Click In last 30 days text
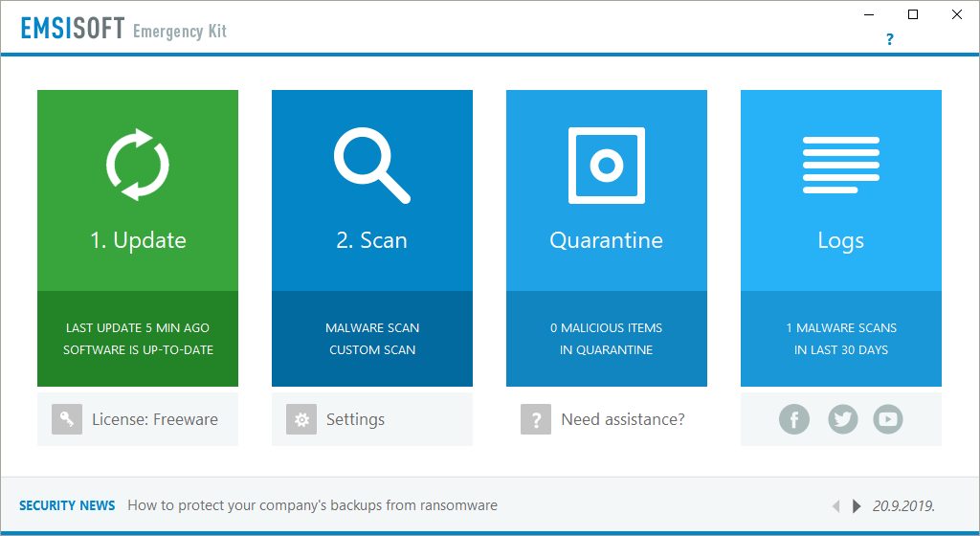Image resolution: width=980 pixels, height=536 pixels. (841, 350)
